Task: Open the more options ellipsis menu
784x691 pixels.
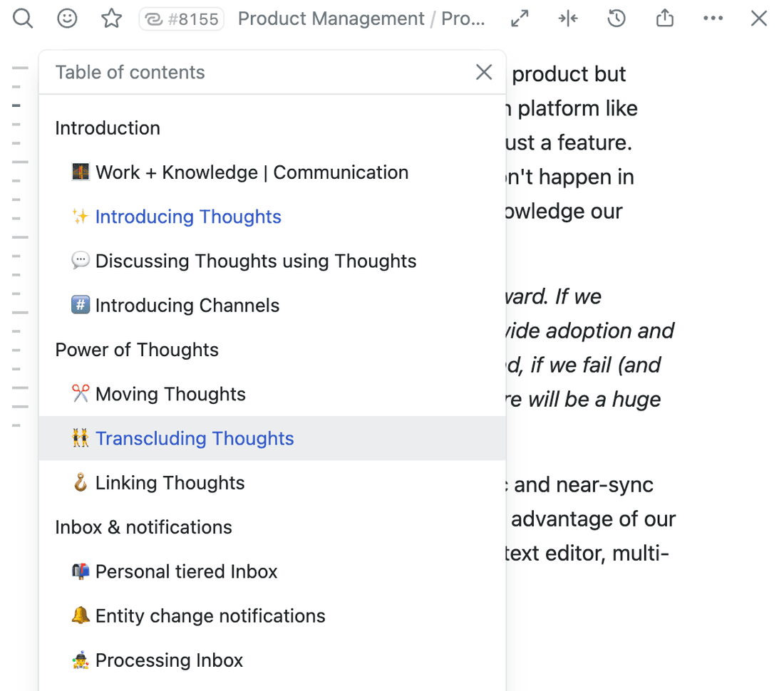Action: click(x=713, y=19)
